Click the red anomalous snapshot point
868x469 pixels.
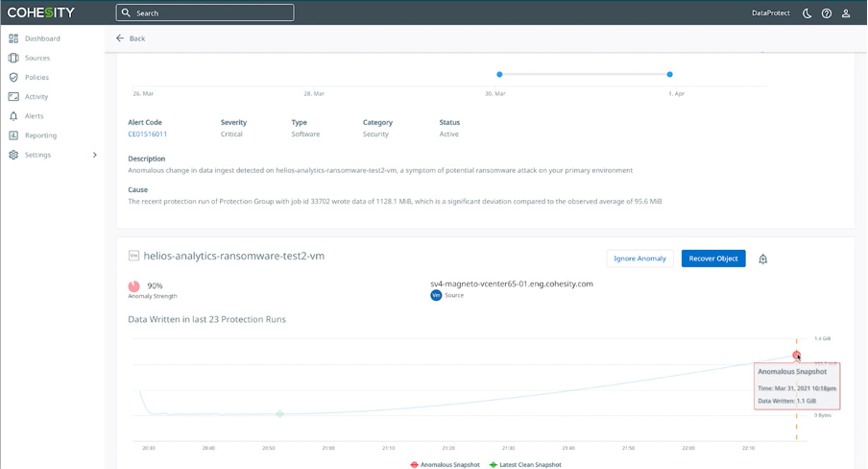[796, 355]
